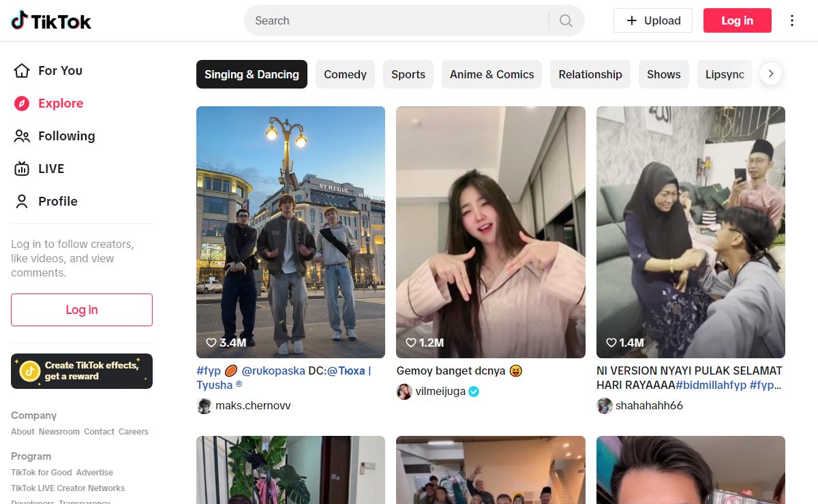The width and height of the screenshot is (818, 504).
Task: Open Create TikTok effects banner
Action: (x=82, y=371)
